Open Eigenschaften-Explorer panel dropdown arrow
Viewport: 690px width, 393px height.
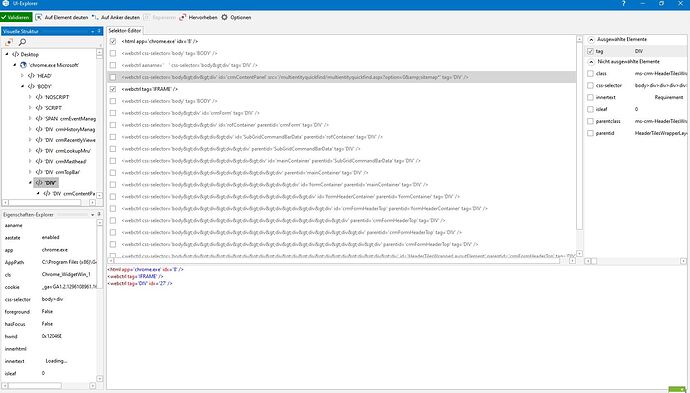[93, 215]
